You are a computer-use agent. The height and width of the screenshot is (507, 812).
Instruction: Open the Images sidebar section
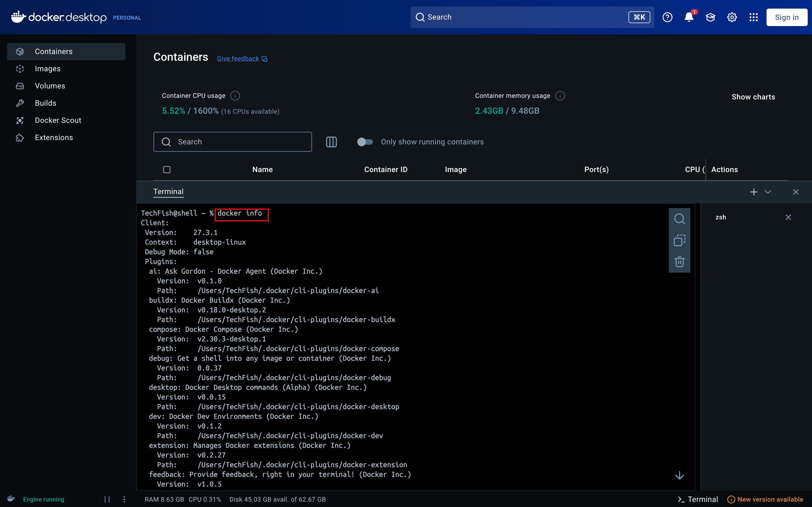66,69
